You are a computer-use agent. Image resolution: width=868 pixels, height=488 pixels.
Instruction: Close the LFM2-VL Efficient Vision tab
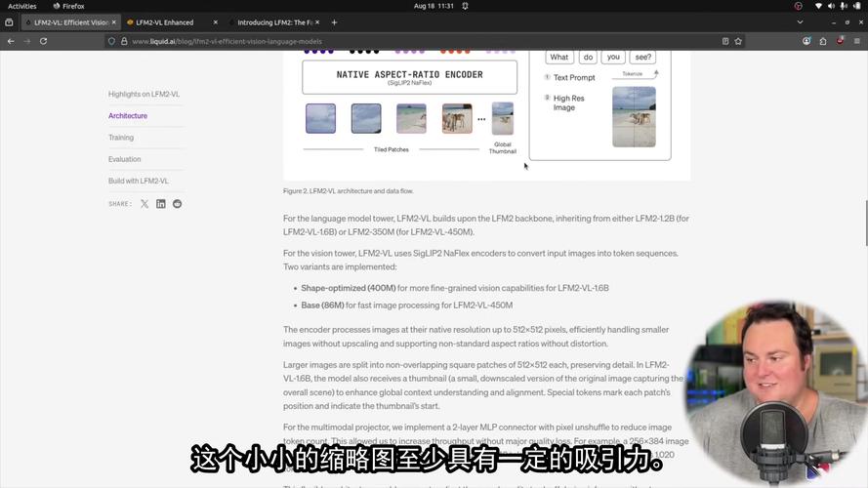114,22
